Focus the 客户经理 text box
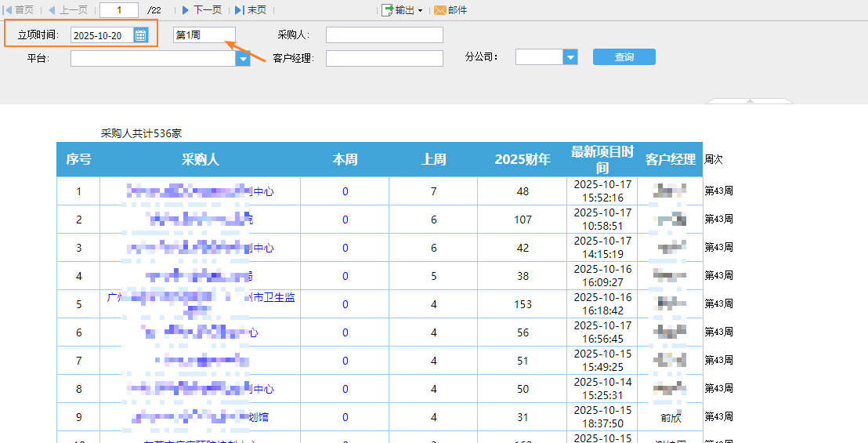Screen dimensions: 868x443 pyautogui.click(x=384, y=59)
